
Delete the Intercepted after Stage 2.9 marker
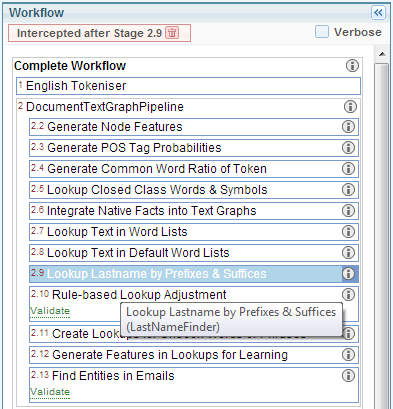coord(172,33)
